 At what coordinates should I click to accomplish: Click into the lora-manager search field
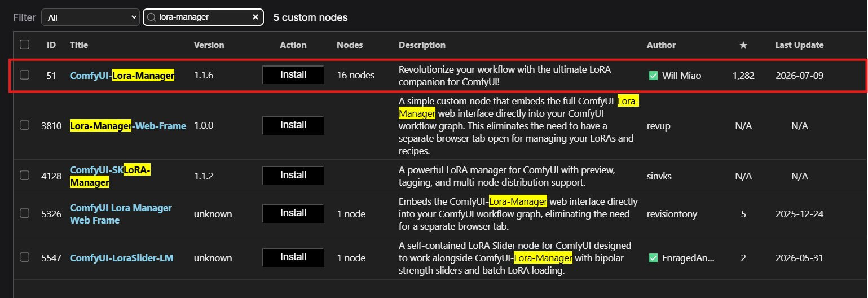click(203, 17)
